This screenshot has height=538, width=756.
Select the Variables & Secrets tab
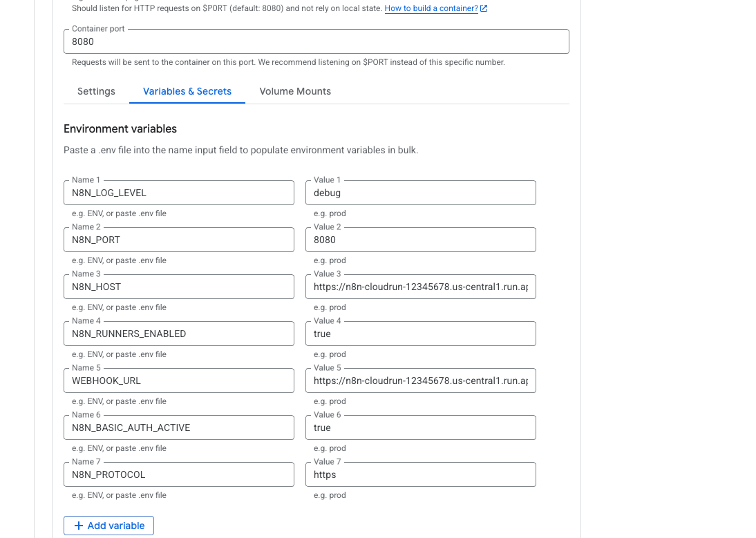click(x=187, y=92)
